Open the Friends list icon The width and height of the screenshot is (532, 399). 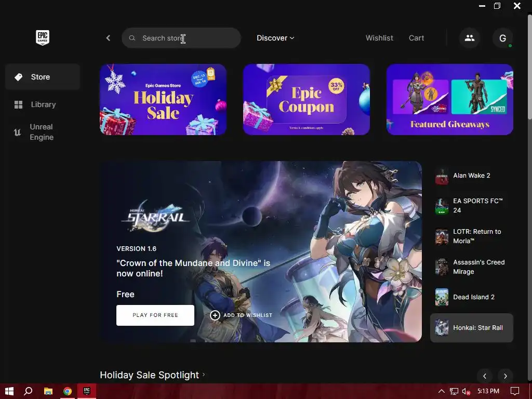click(470, 38)
